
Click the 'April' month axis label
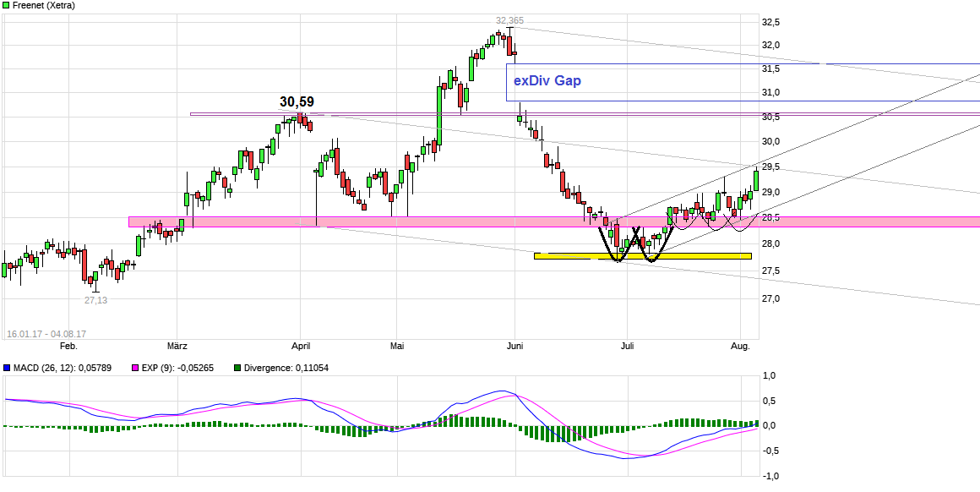coord(302,346)
